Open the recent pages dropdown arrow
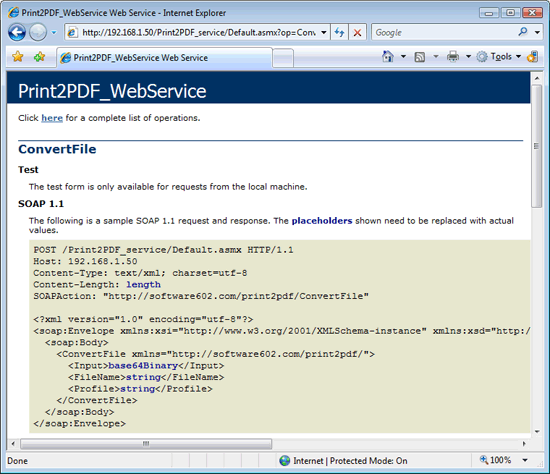This screenshot has width=550, height=474. [54, 33]
